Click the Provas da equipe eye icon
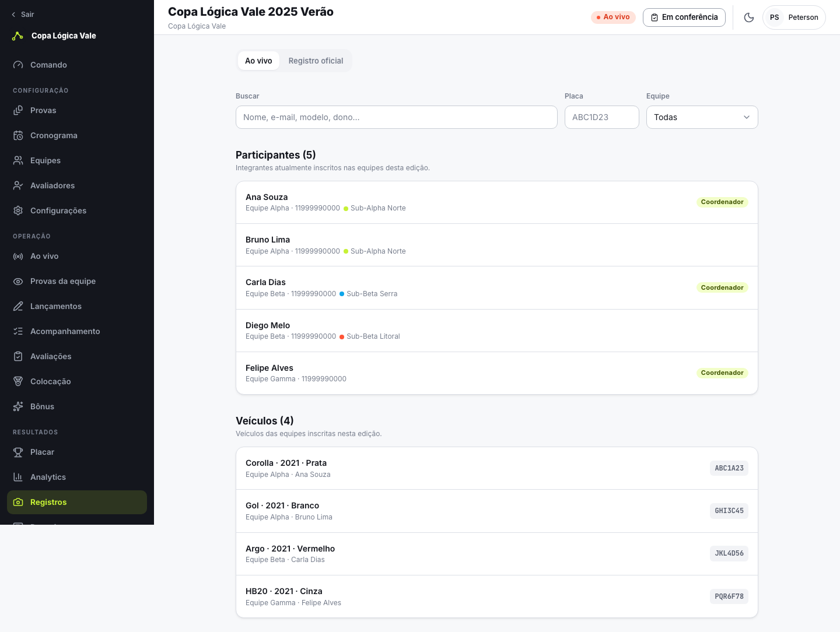Image resolution: width=840 pixels, height=632 pixels. coord(18,281)
